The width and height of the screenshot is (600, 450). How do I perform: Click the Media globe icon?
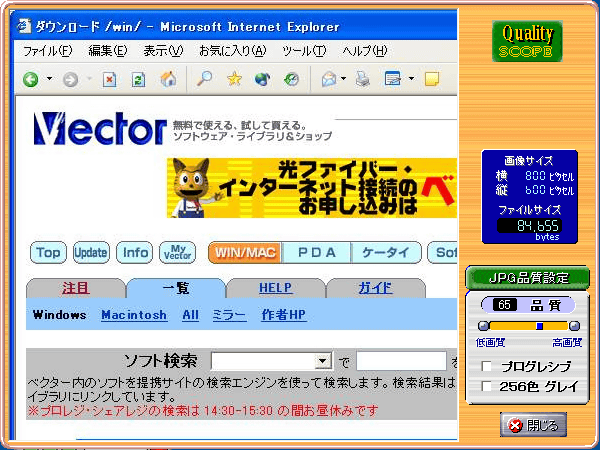tap(262, 79)
